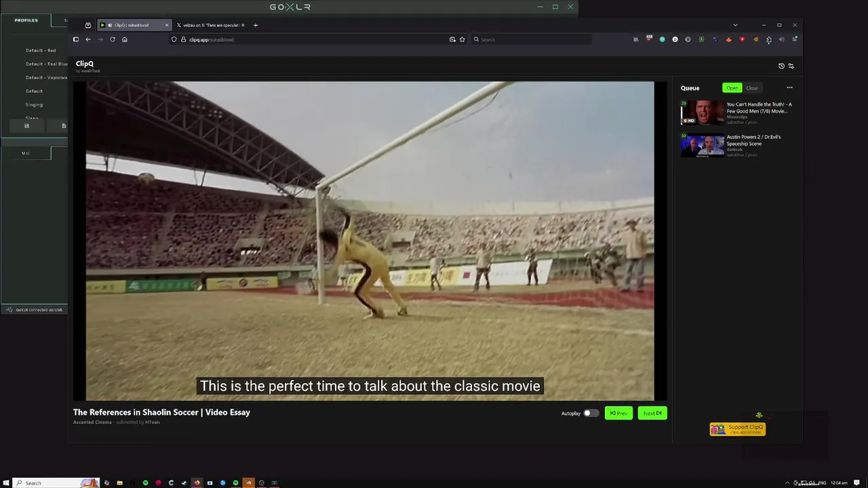Select the Default - Red profile in GoXLR
Viewport: 868px width, 488px height.
coord(41,50)
